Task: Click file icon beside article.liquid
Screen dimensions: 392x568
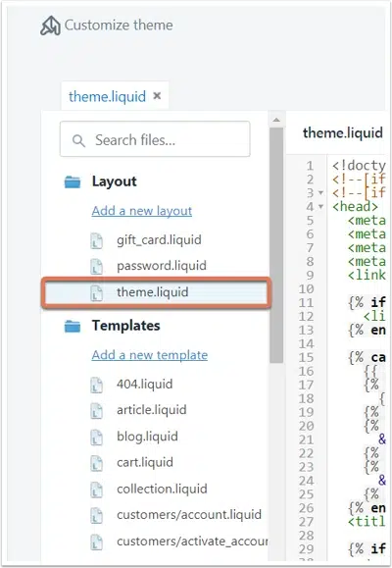Action: [96, 411]
